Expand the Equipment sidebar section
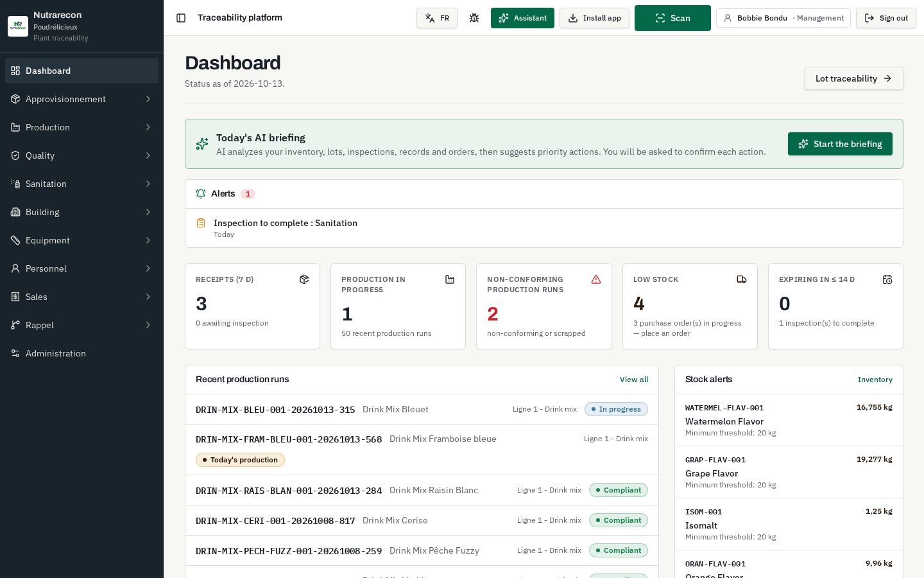 pyautogui.click(x=81, y=240)
